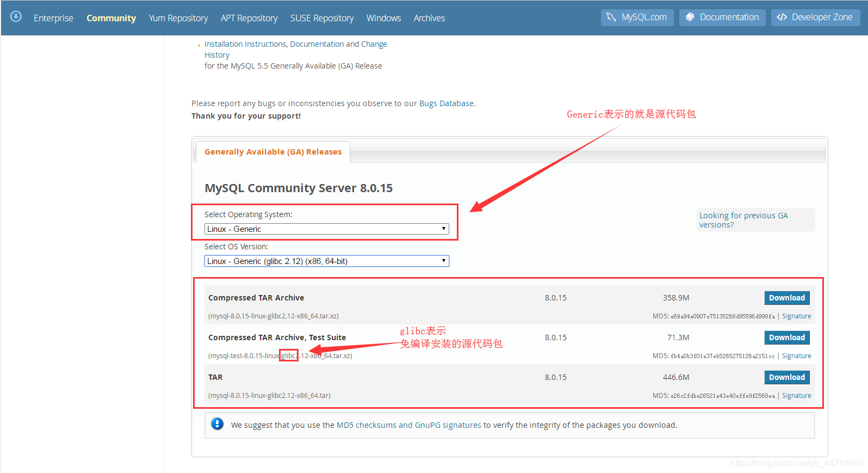Click filename mysql-8.0.15-linux-glibc2.12-x86_64.tar.xz

(x=274, y=316)
